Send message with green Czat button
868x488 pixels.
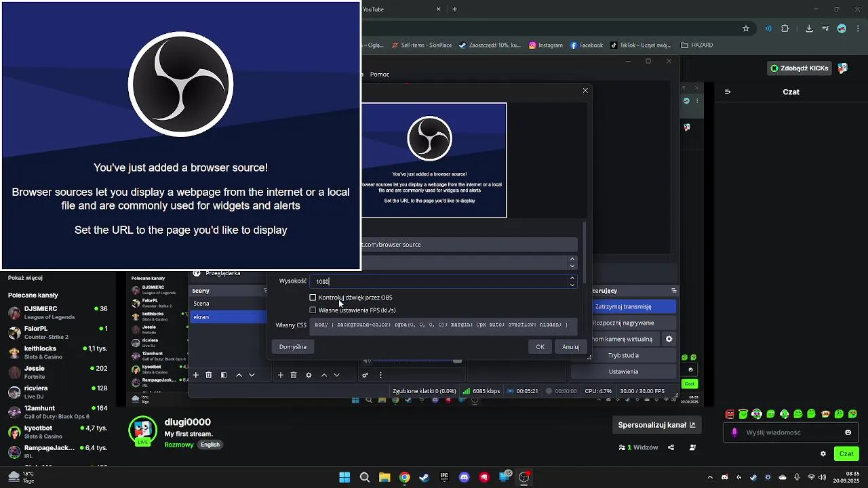pos(846,454)
